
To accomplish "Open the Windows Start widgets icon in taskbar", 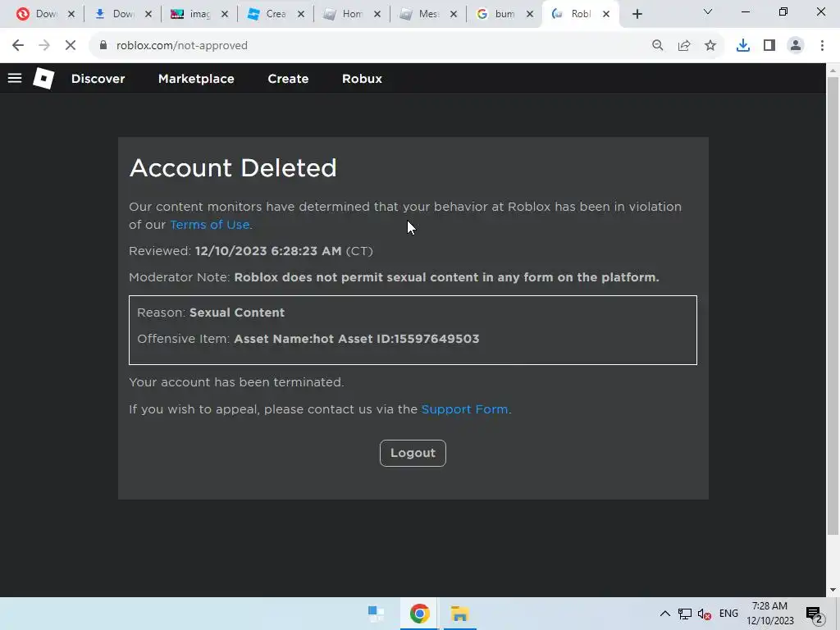I will 376,614.
